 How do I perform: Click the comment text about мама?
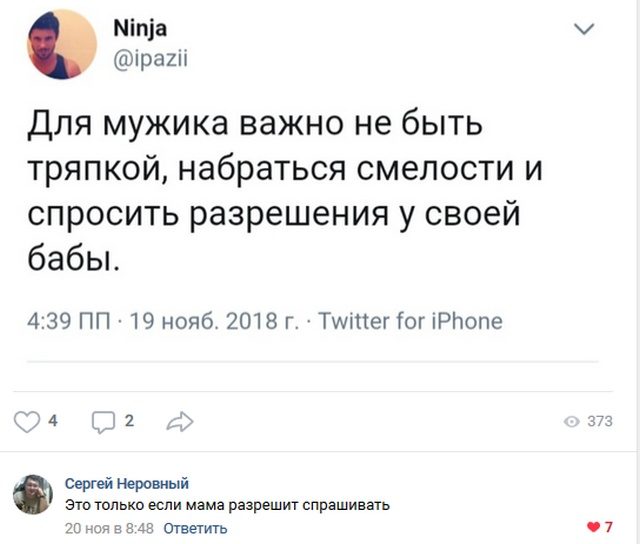227,505
